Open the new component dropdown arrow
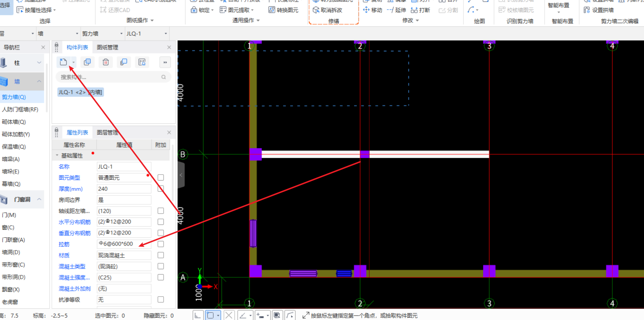 tap(73, 62)
